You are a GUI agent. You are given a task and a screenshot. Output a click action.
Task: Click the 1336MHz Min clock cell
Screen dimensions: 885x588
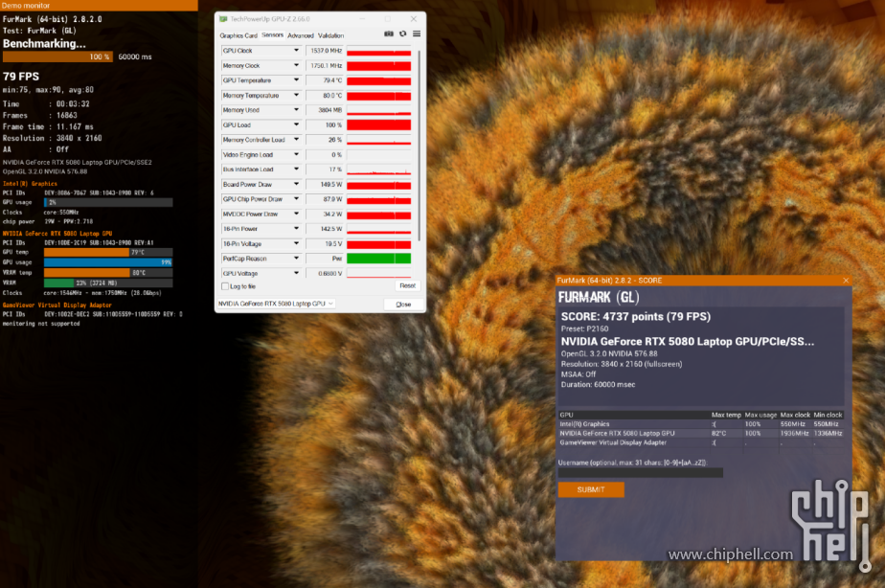tap(828, 434)
